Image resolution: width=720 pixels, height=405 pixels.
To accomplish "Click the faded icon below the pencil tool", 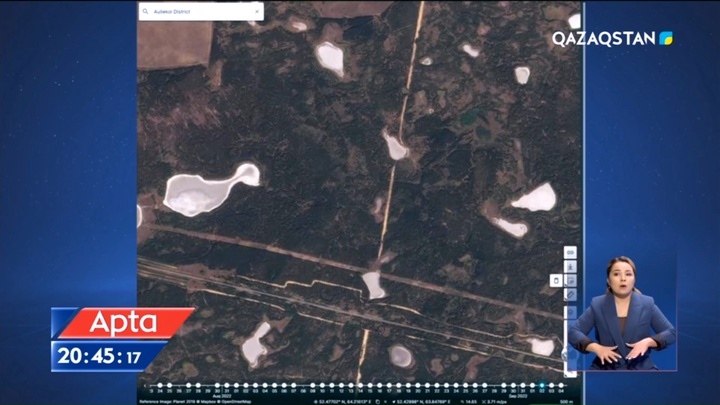I will click(x=570, y=311).
